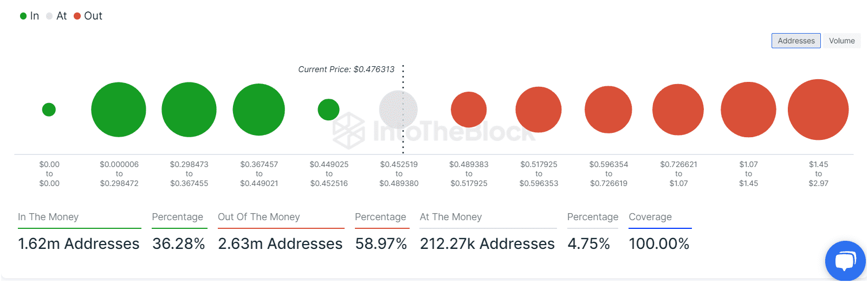Click the small green $0.00 to $0.00 bubble

pyautogui.click(x=49, y=110)
